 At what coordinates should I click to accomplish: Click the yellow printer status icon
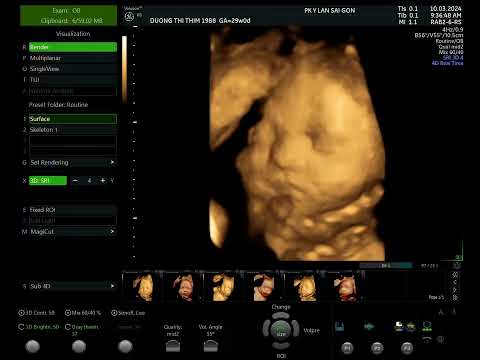[411, 327]
